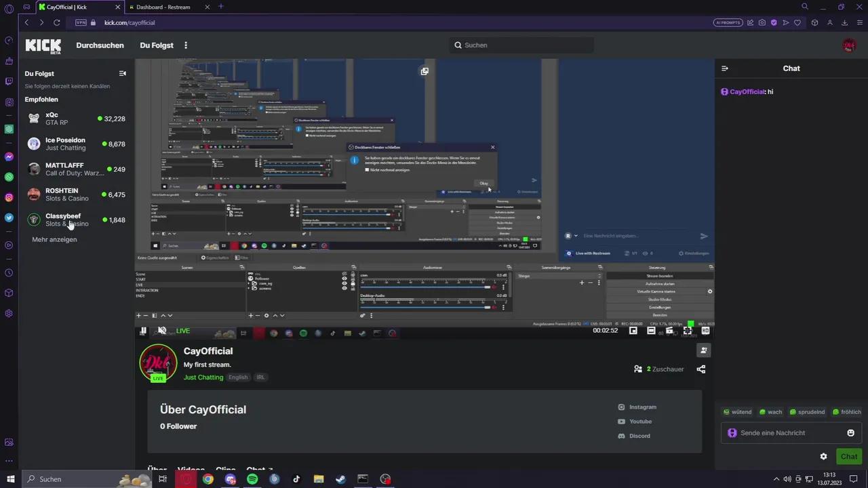The height and width of the screenshot is (488, 868).
Task: Collapse the chat panel
Action: click(725, 68)
